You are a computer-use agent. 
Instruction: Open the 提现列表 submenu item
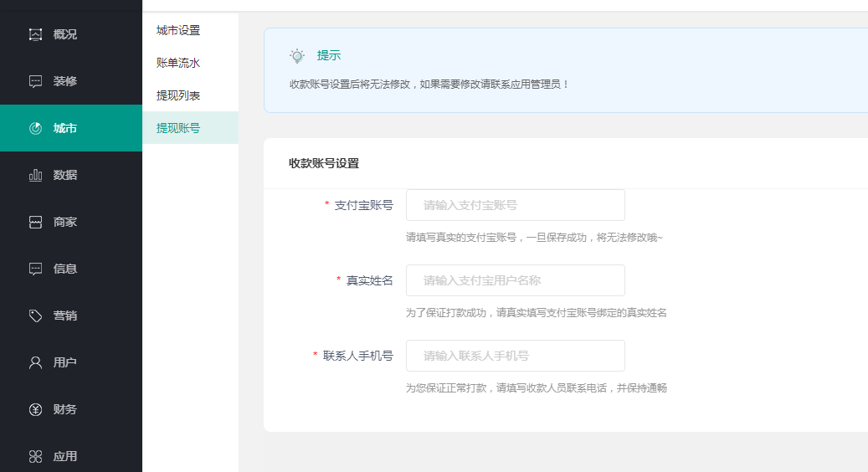tap(178, 95)
